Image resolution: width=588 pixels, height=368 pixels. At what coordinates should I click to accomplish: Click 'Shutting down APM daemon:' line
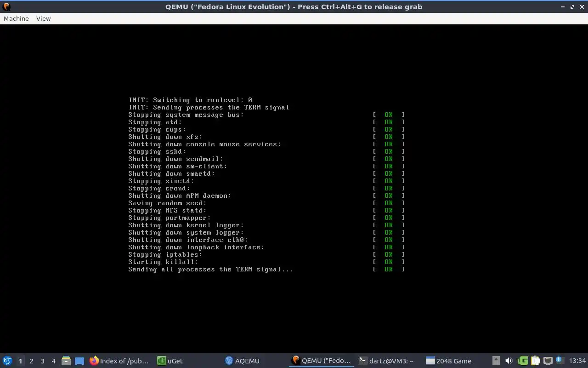180,195
